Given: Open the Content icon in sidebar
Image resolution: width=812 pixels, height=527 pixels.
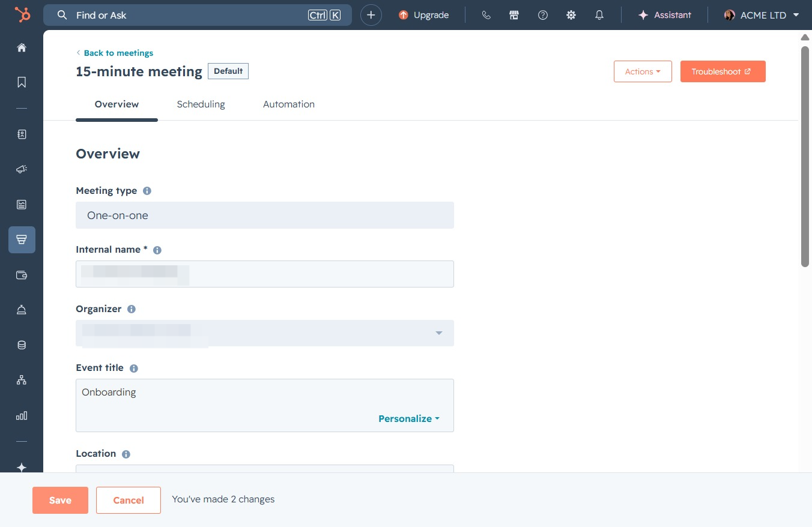Looking at the screenshot, I should point(22,205).
